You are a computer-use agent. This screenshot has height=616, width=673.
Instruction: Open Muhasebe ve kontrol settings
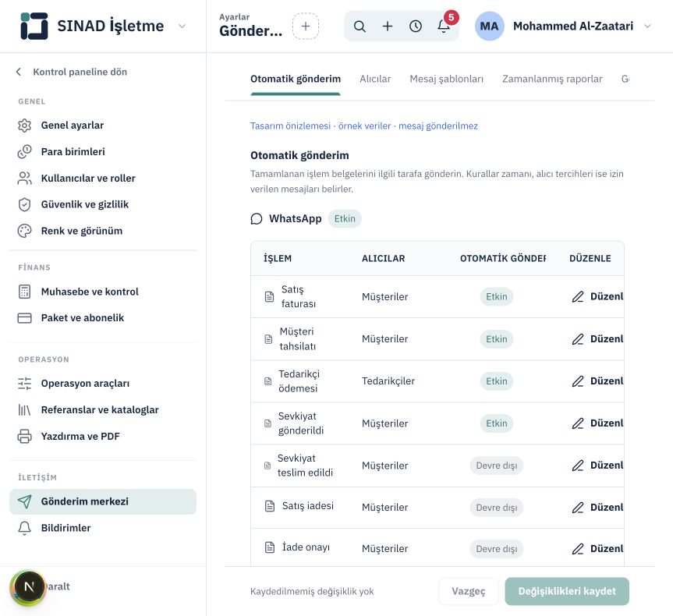103,292
